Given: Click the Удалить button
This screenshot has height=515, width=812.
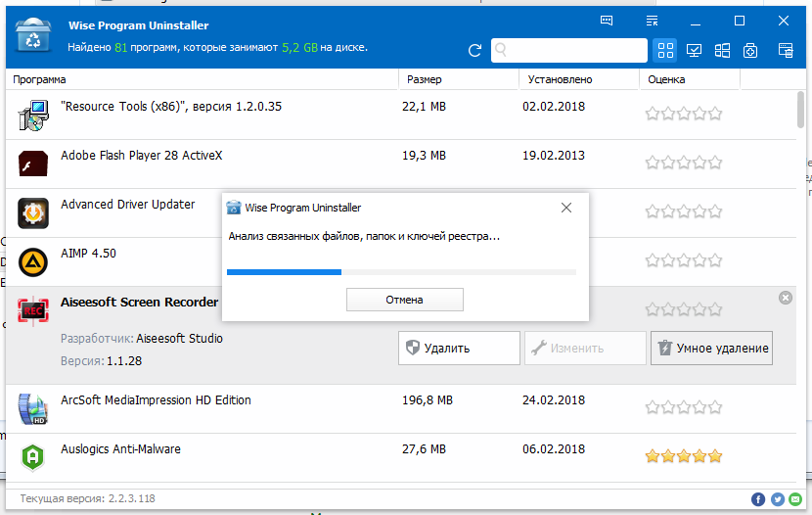Looking at the screenshot, I should click(x=459, y=349).
